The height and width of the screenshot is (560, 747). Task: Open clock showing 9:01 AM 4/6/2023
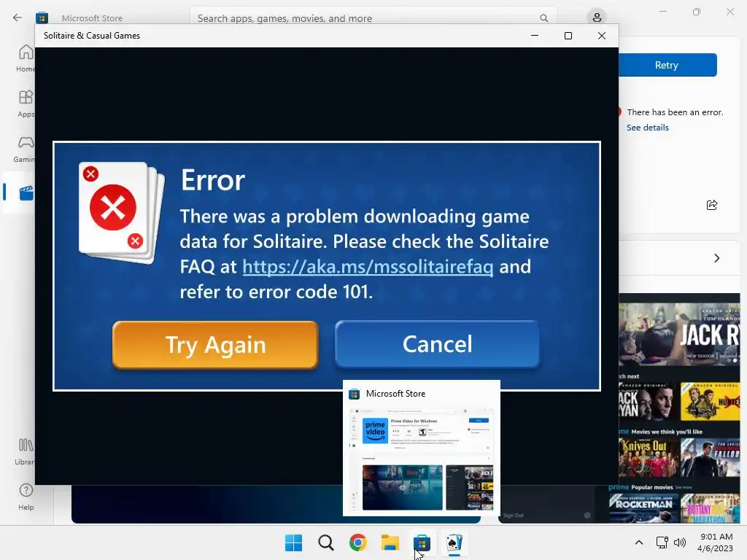tap(715, 542)
